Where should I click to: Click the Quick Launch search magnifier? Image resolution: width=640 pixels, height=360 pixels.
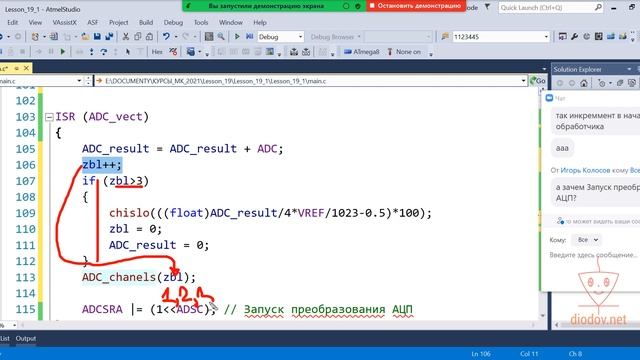[x=598, y=7]
